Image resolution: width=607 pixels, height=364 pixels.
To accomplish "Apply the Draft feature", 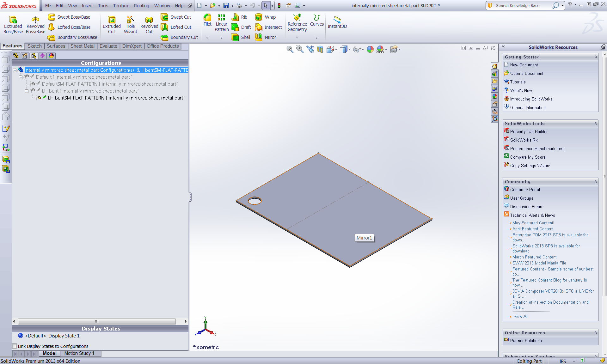I will 241,27.
